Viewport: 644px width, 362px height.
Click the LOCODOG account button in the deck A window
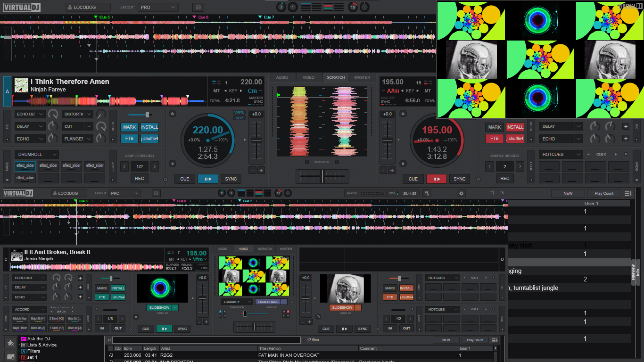click(x=88, y=8)
